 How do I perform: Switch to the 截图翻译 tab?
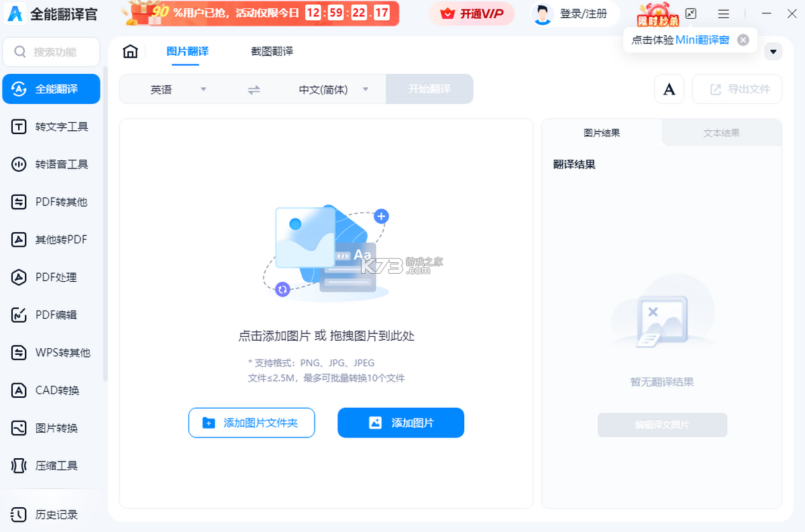[272, 51]
